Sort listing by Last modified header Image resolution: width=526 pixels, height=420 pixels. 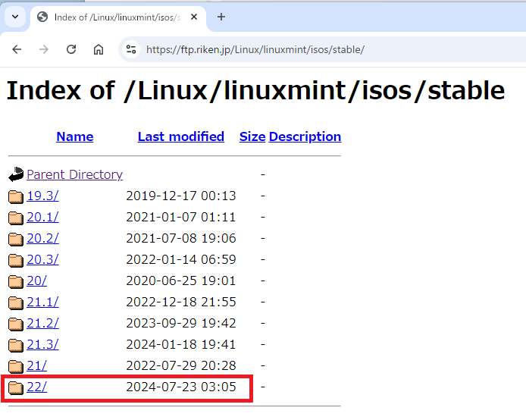tap(180, 136)
